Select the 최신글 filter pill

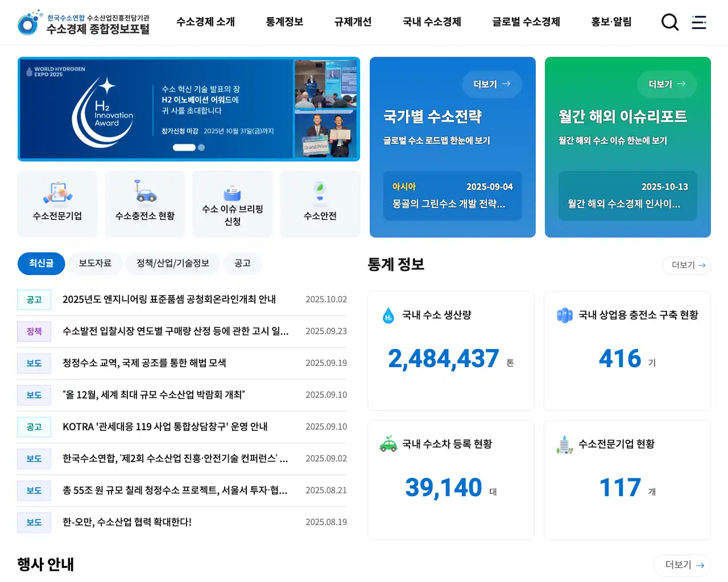point(41,263)
